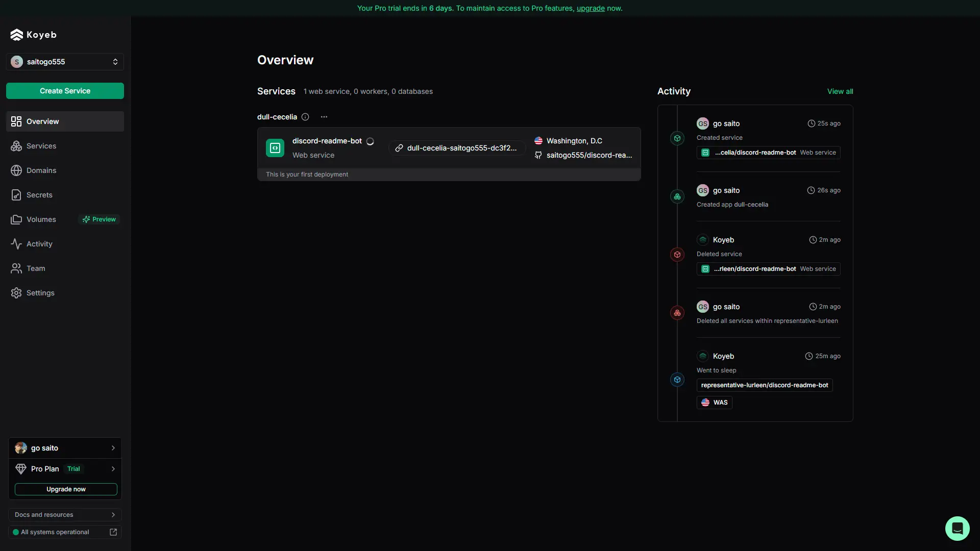Screen dimensions: 980x551
Task: Click the Created app timeline marker
Action: coord(677,196)
